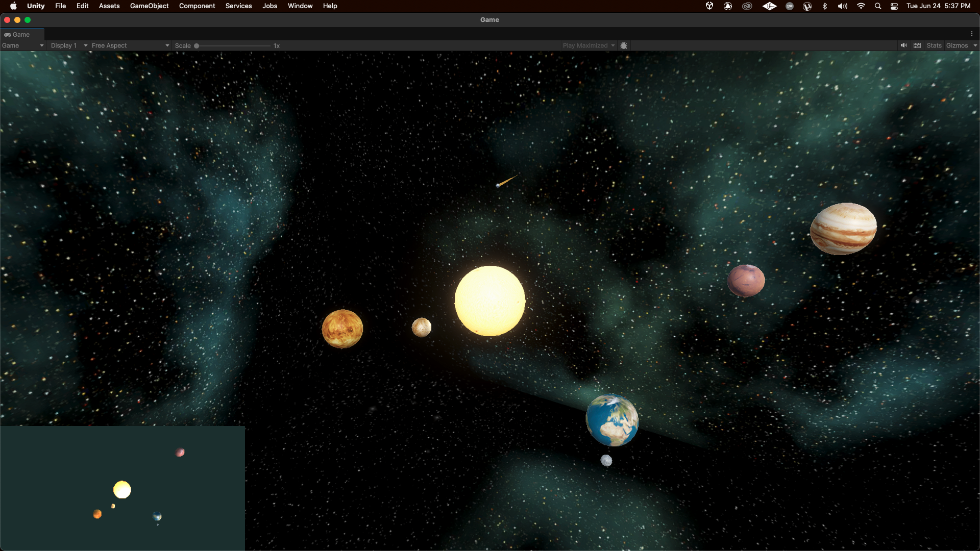
Task: Click the Mercury planet next to Sun
Action: (422, 328)
